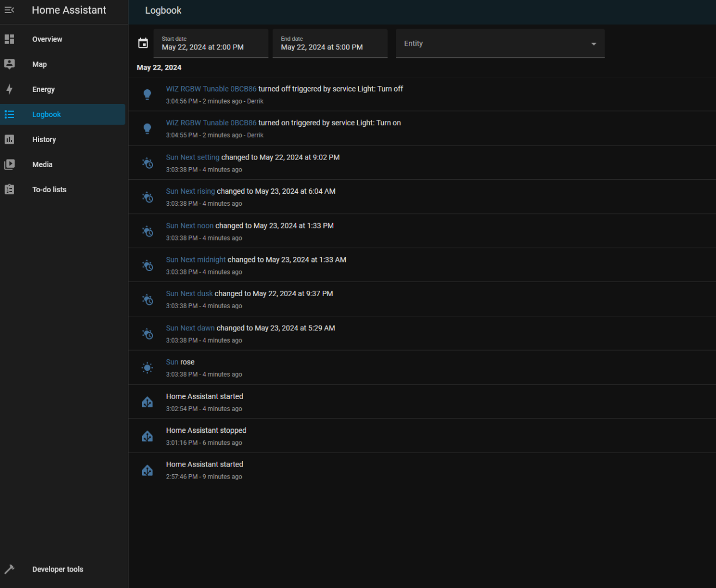Screen dimensions: 716x588
Task: Collapse the sidebar with hamburger icon
Action: coord(9,10)
